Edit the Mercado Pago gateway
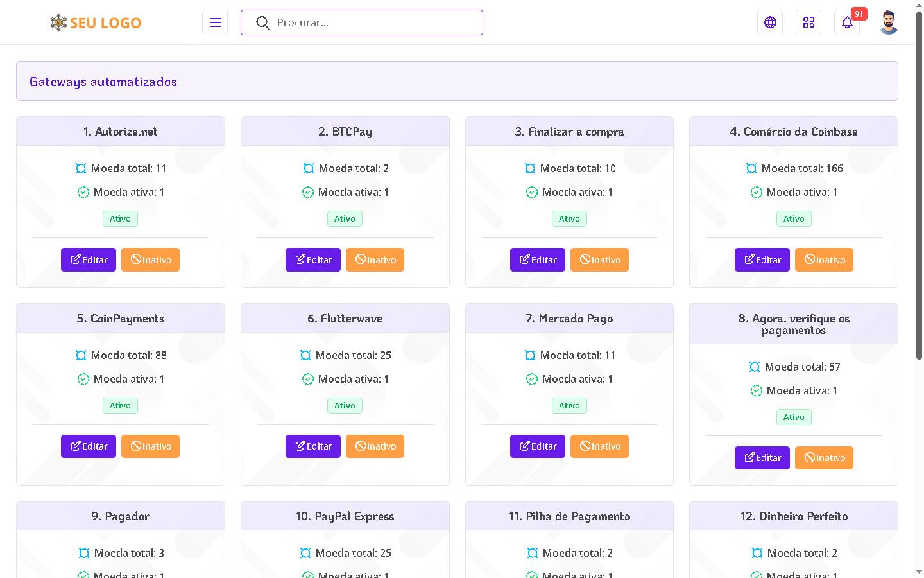The width and height of the screenshot is (924, 578). 537,446
